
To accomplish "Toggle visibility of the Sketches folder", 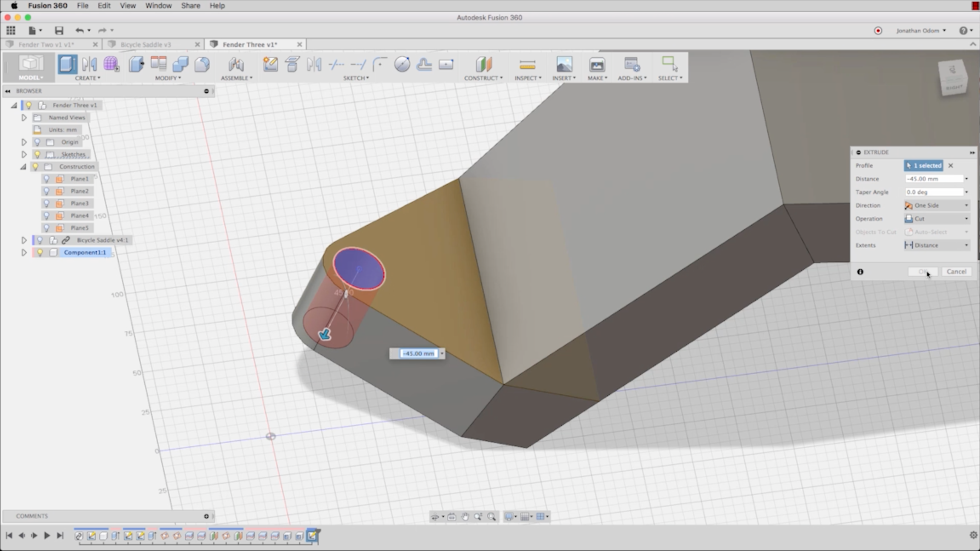I will (37, 154).
